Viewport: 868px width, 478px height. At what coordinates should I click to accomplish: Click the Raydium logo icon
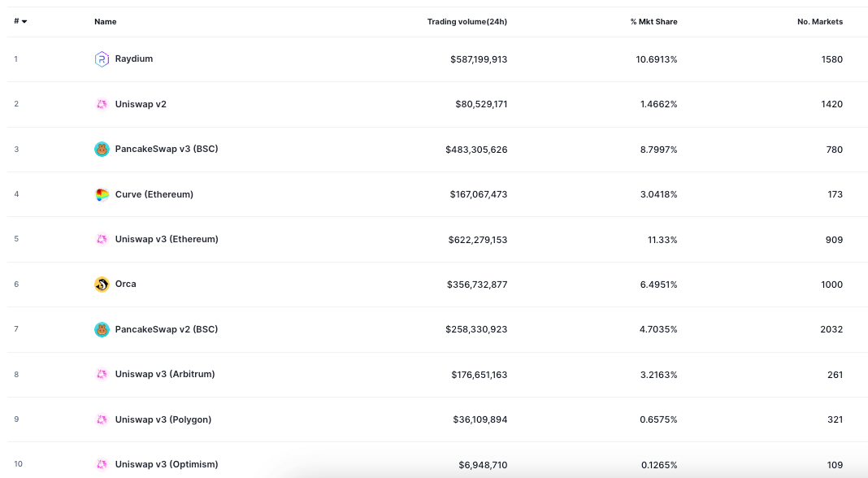tap(102, 59)
